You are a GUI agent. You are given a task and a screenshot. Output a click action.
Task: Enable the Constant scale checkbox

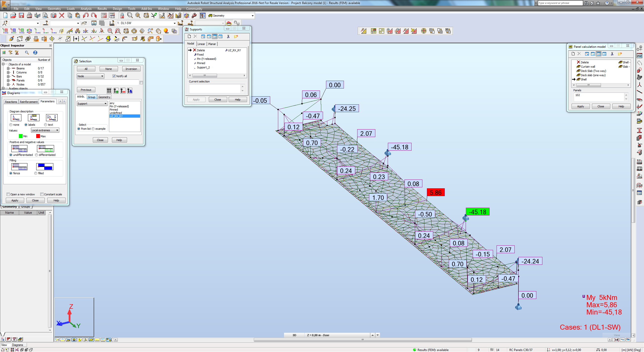coord(42,194)
